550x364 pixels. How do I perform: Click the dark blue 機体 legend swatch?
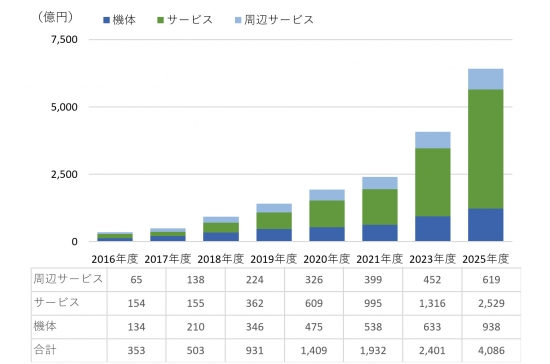click(107, 20)
